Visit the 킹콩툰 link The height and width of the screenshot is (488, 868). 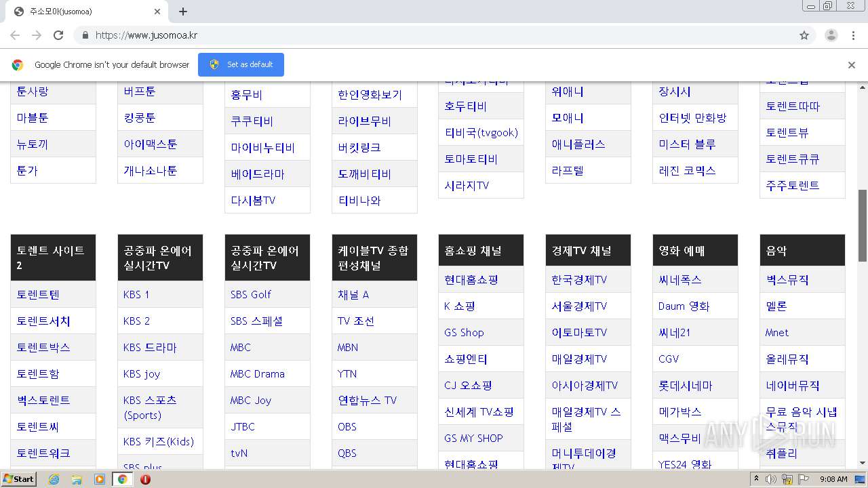[140, 118]
